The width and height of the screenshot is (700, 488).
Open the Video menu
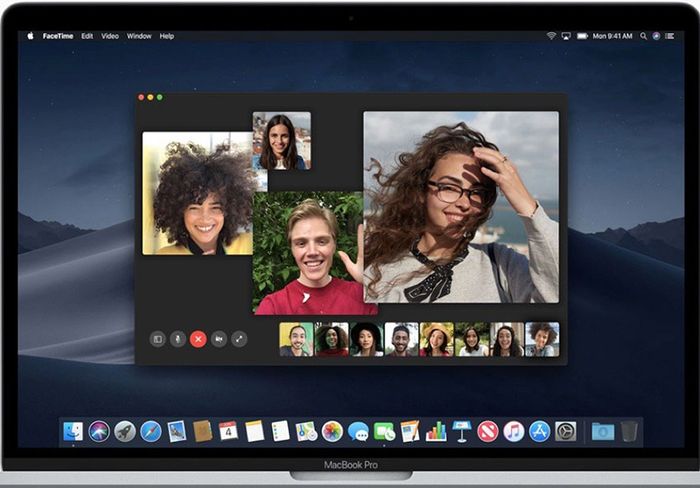coord(110,36)
